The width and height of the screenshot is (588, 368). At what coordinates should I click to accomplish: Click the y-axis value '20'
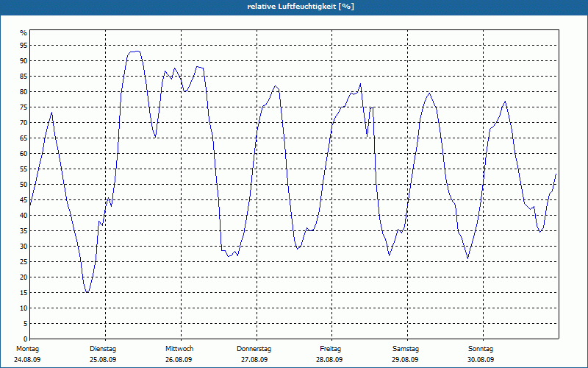(24, 277)
